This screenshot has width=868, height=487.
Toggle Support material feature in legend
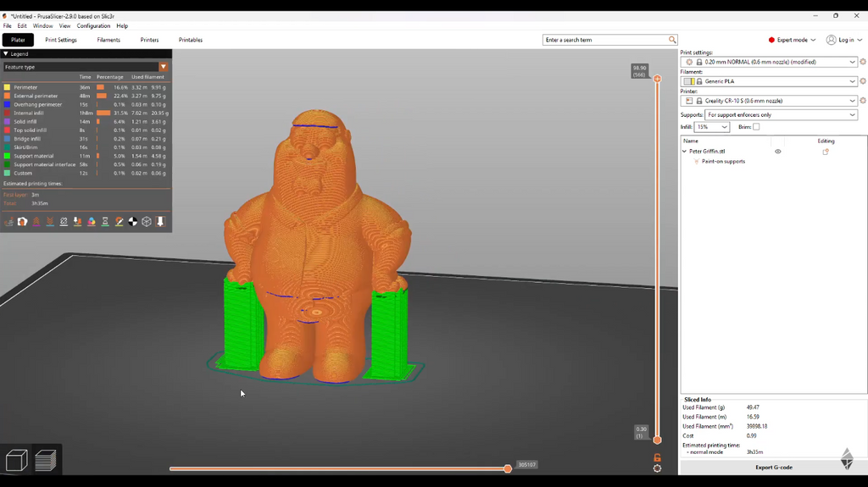click(33, 156)
